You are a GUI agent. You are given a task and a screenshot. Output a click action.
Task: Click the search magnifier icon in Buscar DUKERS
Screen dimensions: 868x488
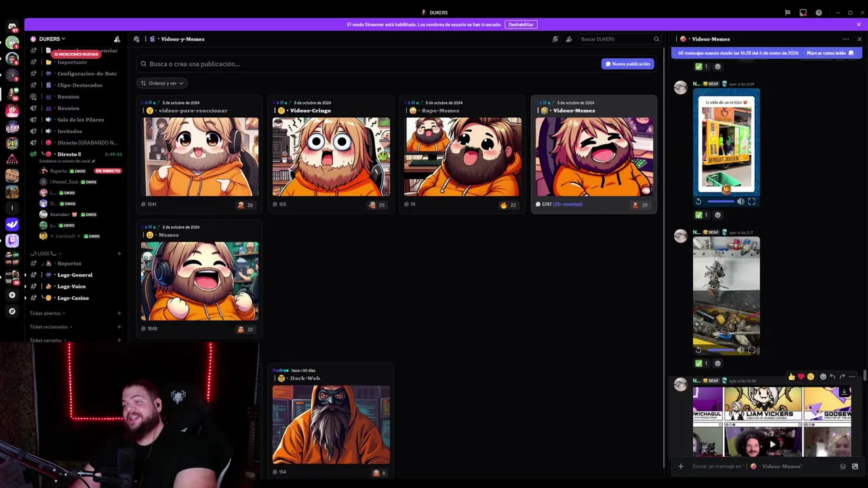pos(656,39)
